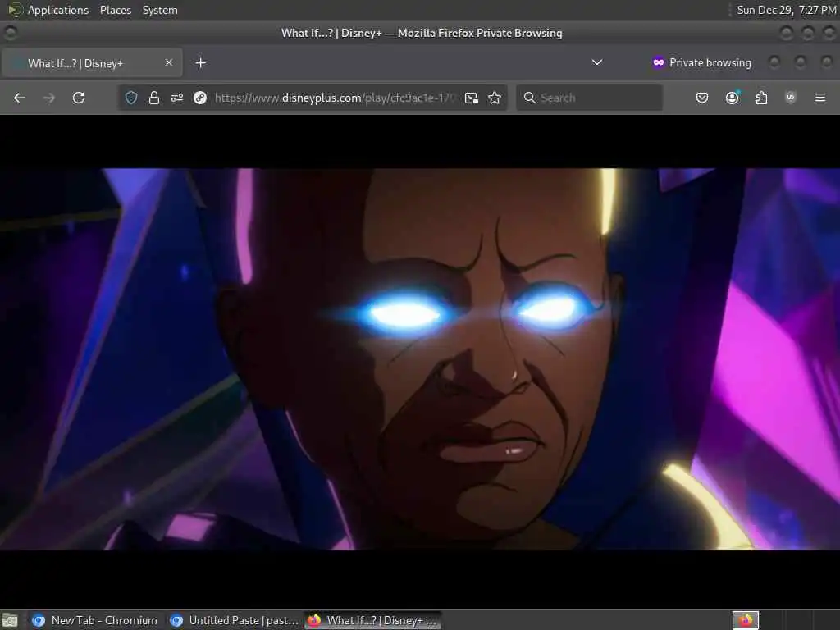The height and width of the screenshot is (630, 840).
Task: Click into the Search box
Action: coord(589,98)
